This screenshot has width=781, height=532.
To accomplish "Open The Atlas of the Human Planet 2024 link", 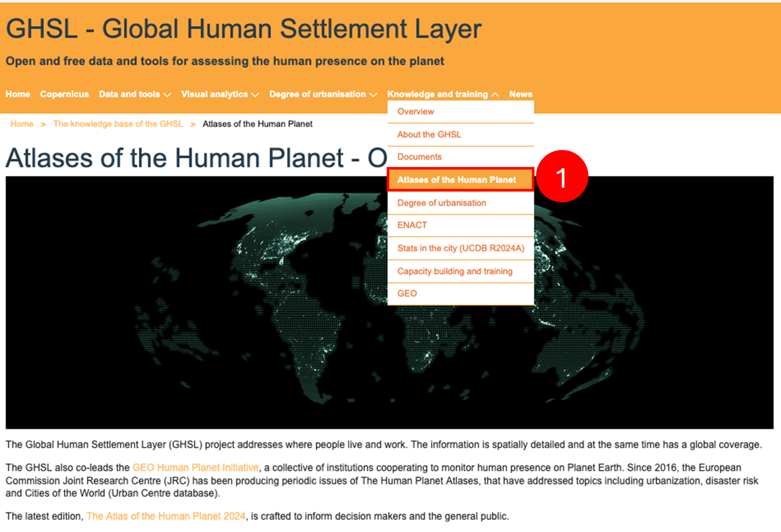I will pyautogui.click(x=166, y=516).
